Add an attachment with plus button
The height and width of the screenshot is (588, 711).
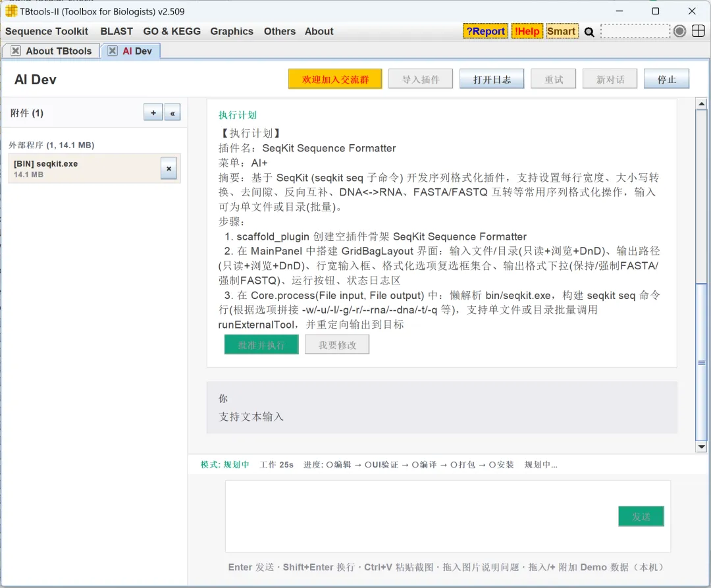[153, 113]
